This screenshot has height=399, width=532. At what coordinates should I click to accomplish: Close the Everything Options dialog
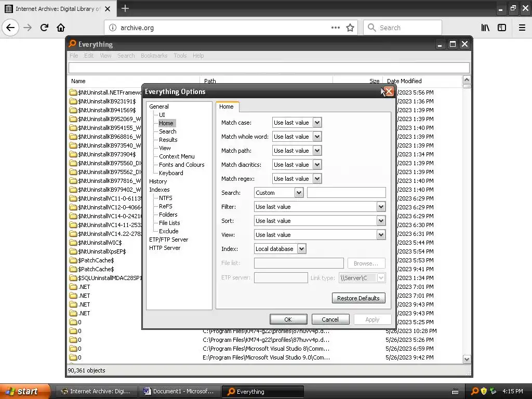click(389, 91)
